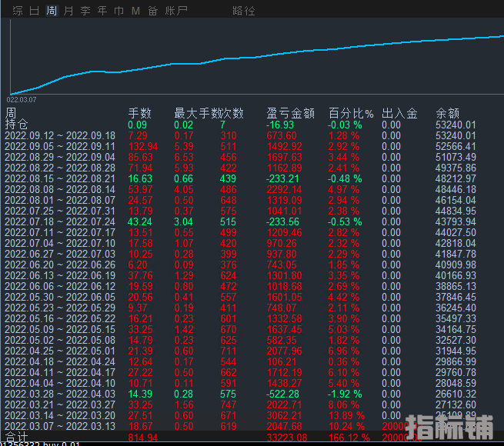Click the 余额 column header
This screenshot has width=504, height=446.
[447, 113]
